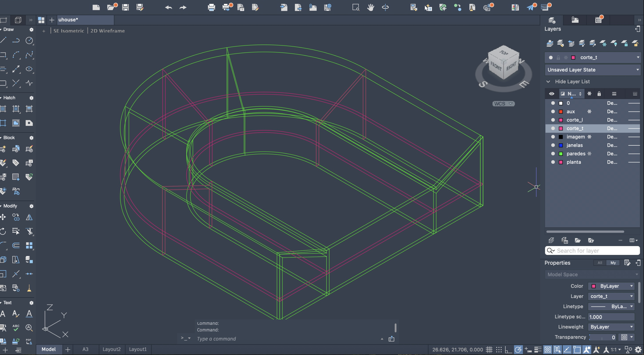Screen dimensions: 644x355
Task: Toggle visibility of paredes layer
Action: 553,154
